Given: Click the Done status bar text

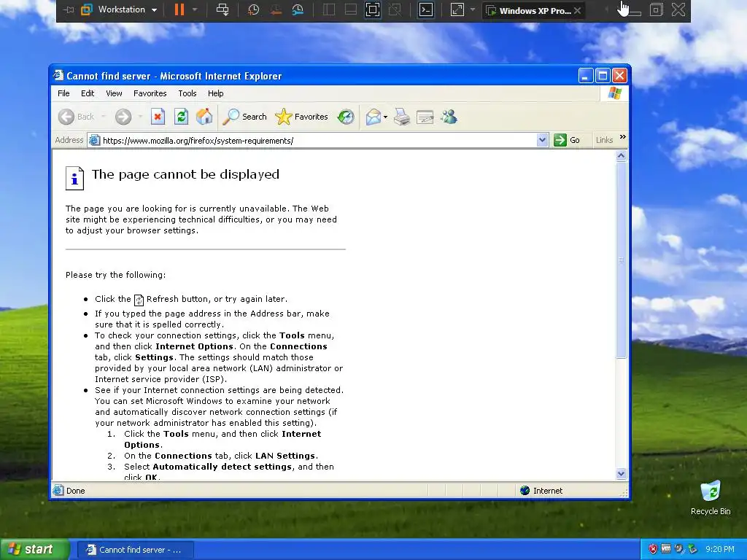Looking at the screenshot, I should (76, 491).
